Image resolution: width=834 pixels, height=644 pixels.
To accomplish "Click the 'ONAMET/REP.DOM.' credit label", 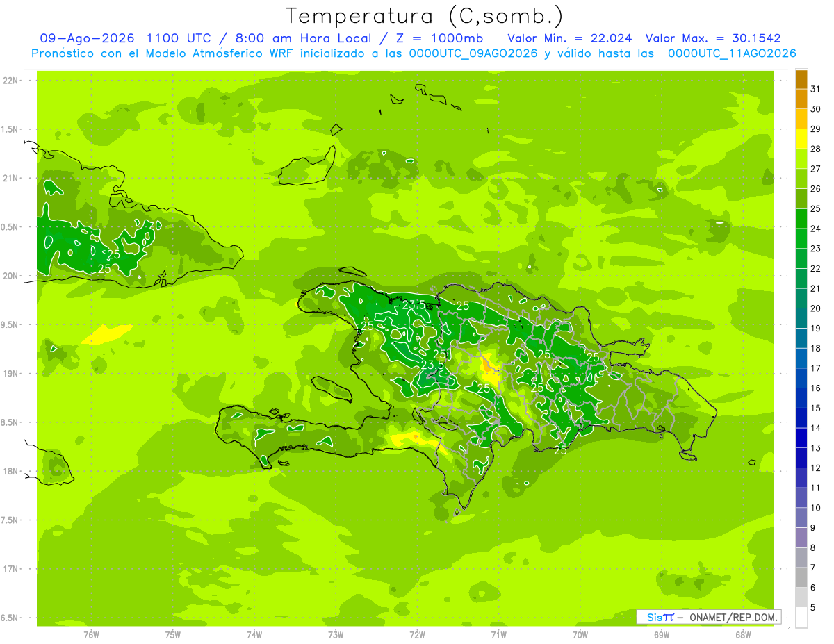I will (x=733, y=617).
